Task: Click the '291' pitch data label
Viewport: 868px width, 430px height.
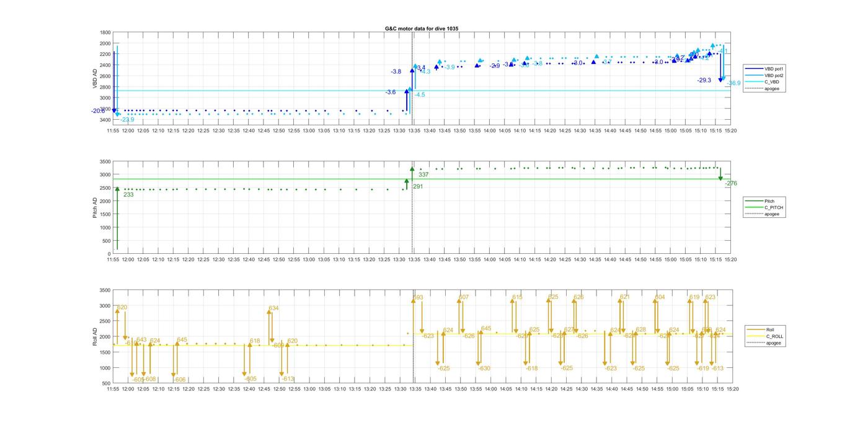Action: point(418,187)
